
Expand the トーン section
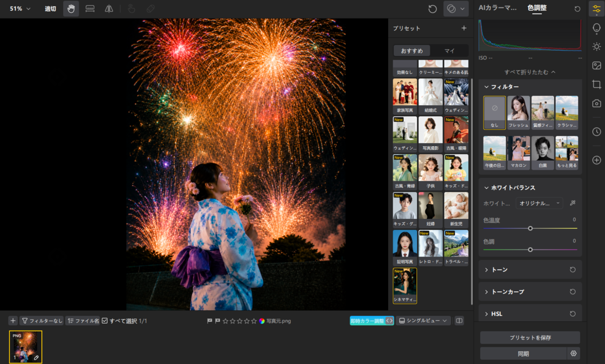click(x=486, y=269)
